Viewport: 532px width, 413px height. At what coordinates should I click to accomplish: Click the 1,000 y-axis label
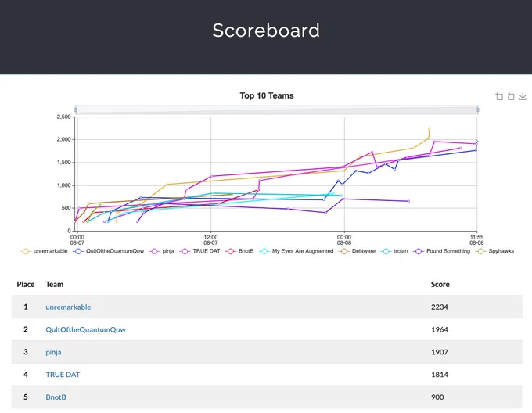point(64,185)
